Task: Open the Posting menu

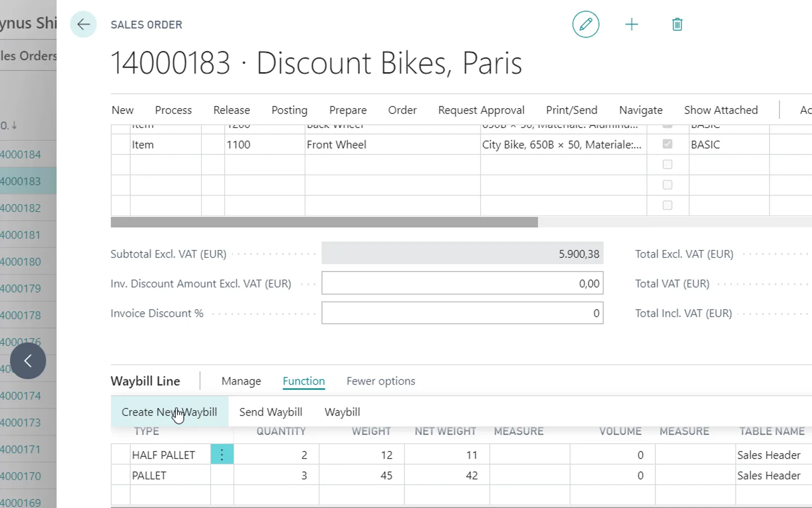Action: click(x=289, y=110)
